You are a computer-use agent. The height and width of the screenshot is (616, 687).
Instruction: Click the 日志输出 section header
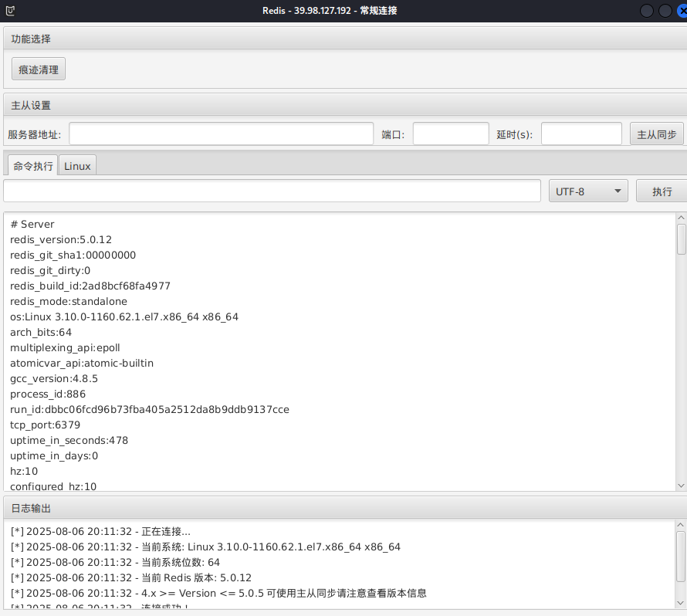[345, 508]
